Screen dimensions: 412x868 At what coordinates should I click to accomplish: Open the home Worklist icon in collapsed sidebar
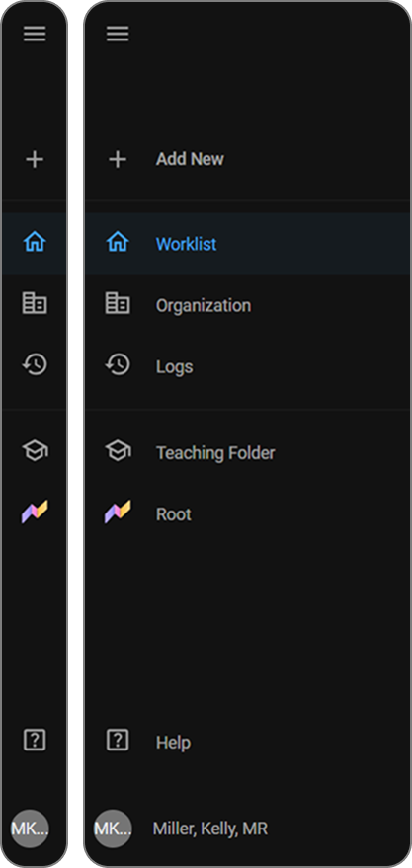tap(35, 243)
